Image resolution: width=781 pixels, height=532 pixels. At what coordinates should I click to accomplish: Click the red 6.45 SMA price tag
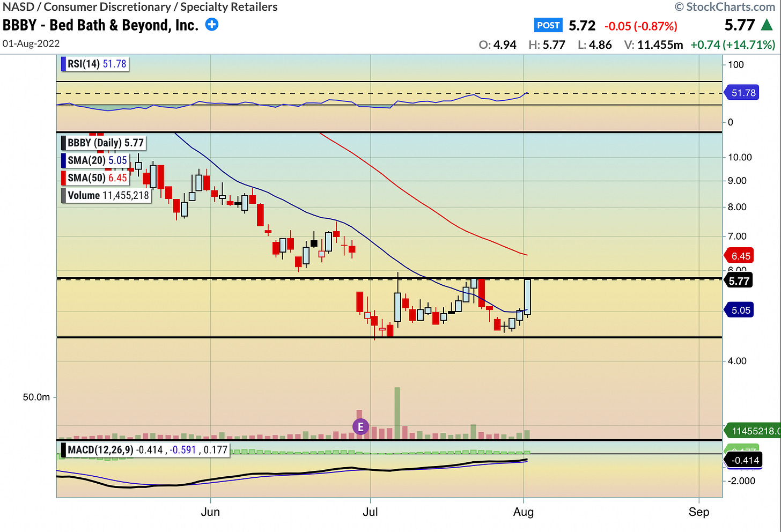coord(740,256)
